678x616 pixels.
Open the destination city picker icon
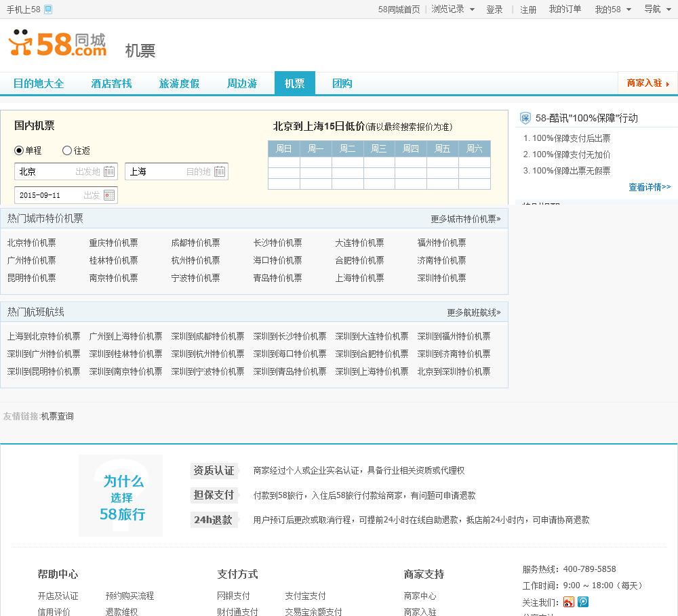coord(220,171)
